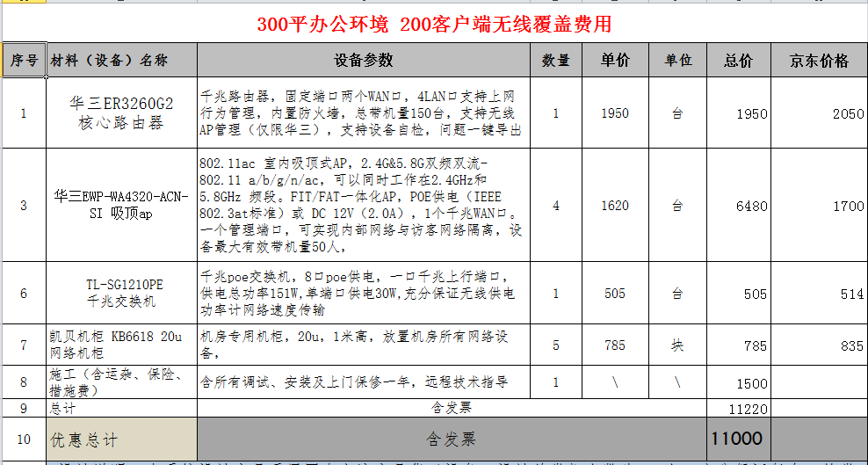Click serial number 3 cell
Image resolution: width=868 pixels, height=465 pixels.
tap(24, 205)
